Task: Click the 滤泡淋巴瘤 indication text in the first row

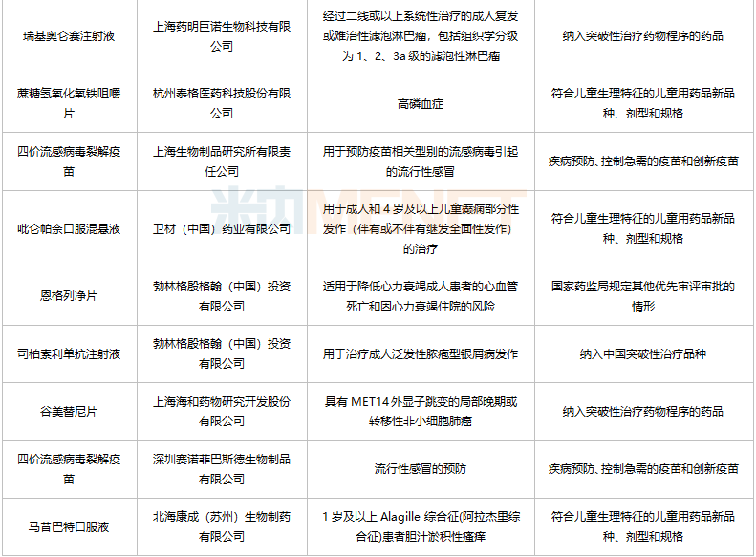Action: [x=421, y=36]
